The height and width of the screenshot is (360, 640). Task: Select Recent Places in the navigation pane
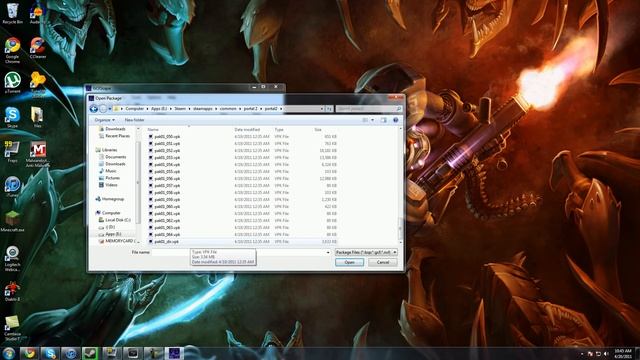point(115,136)
